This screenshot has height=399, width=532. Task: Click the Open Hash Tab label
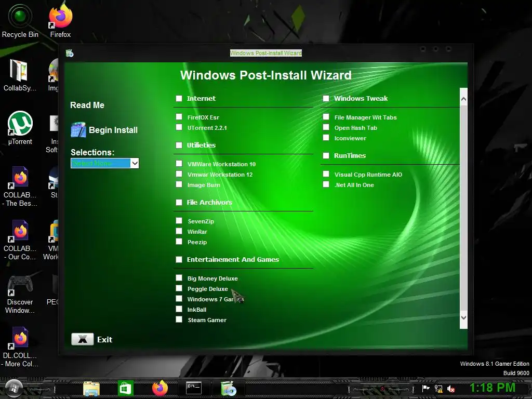pyautogui.click(x=355, y=128)
